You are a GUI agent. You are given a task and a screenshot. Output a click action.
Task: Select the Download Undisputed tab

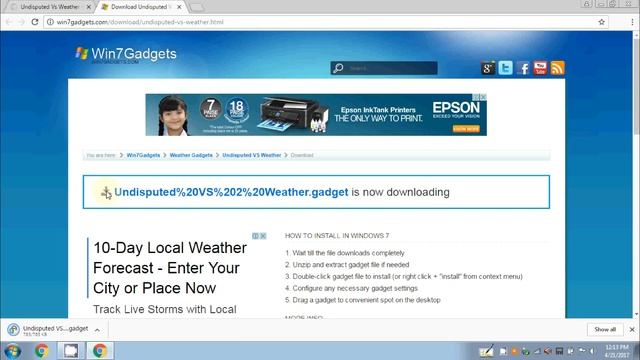click(141, 7)
